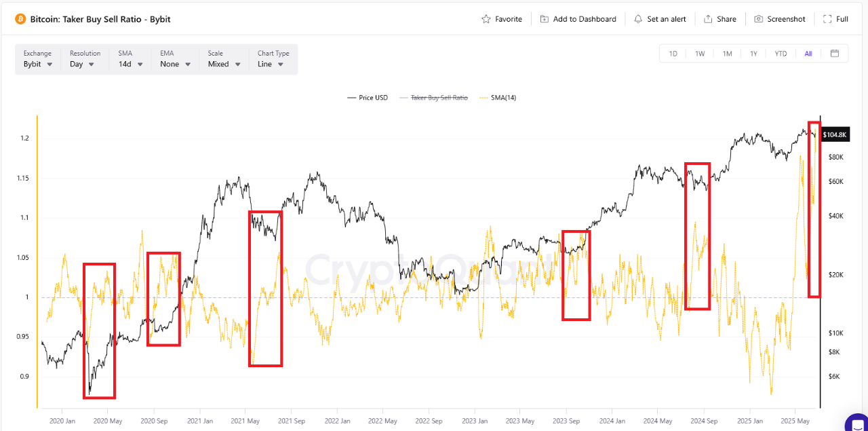
Task: Switch to the 1Y time range tab
Action: pyautogui.click(x=753, y=53)
